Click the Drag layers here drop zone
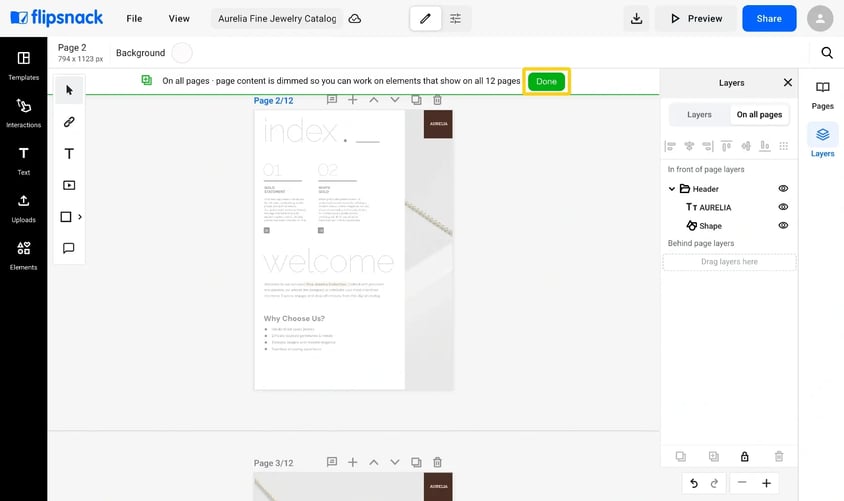Viewport: 844px width, 501px height. coord(729,262)
